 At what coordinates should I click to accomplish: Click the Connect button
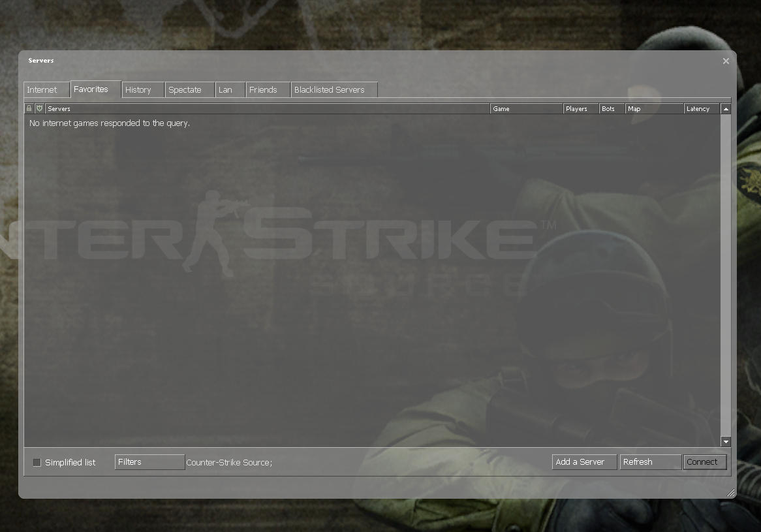coord(705,462)
